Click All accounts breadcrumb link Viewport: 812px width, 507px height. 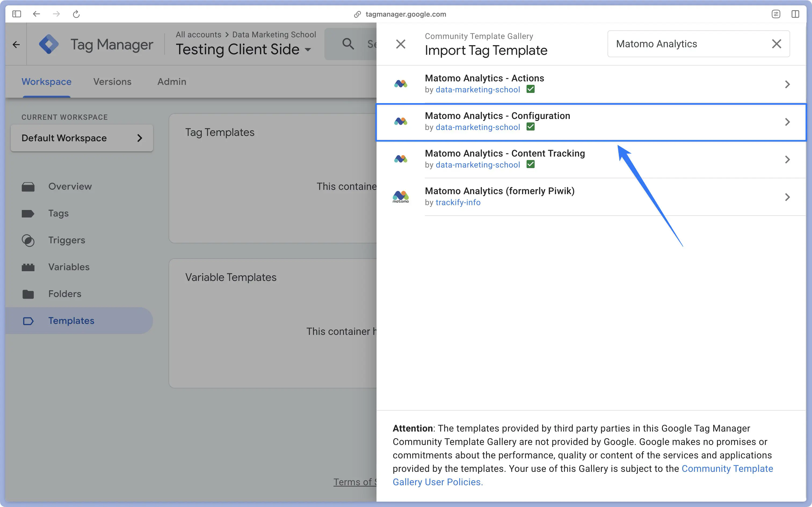point(198,35)
